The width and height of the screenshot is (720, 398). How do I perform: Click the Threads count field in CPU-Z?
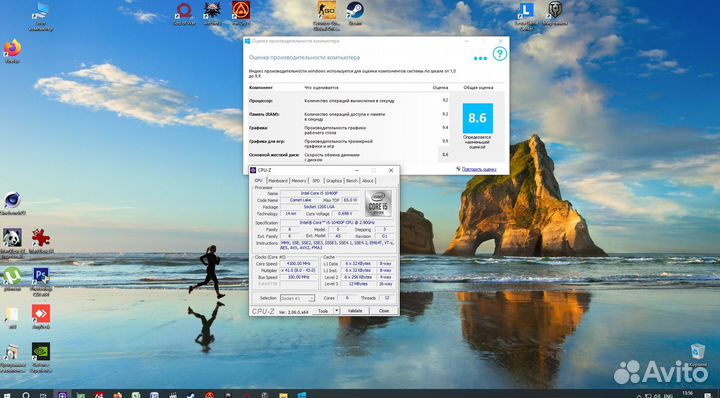(x=387, y=298)
